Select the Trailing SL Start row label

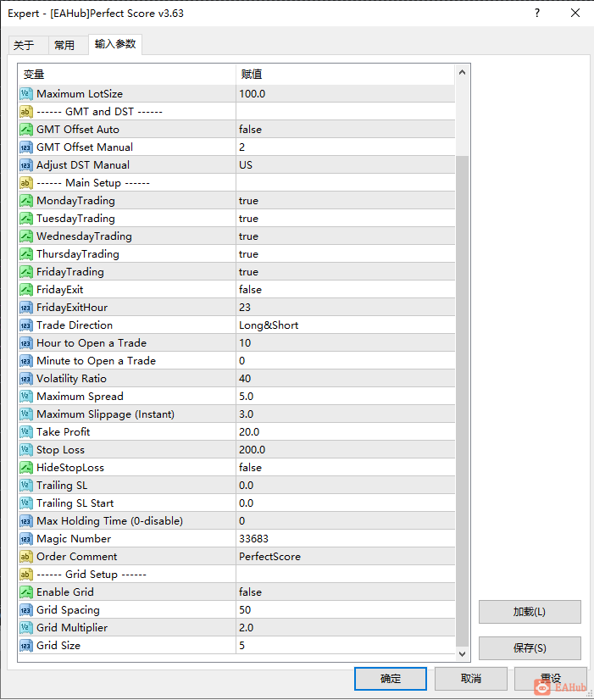[75, 503]
